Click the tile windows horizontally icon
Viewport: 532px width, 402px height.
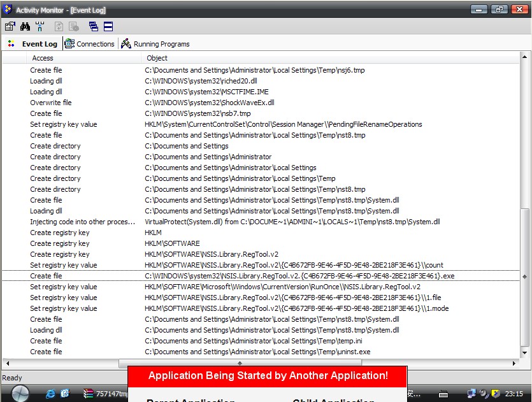click(x=108, y=26)
